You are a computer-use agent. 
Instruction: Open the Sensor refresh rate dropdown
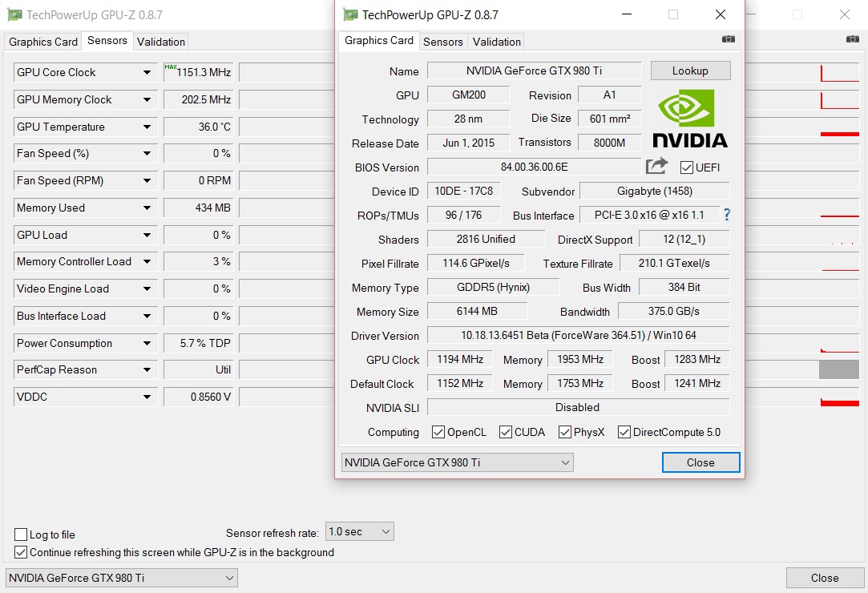coord(359,531)
